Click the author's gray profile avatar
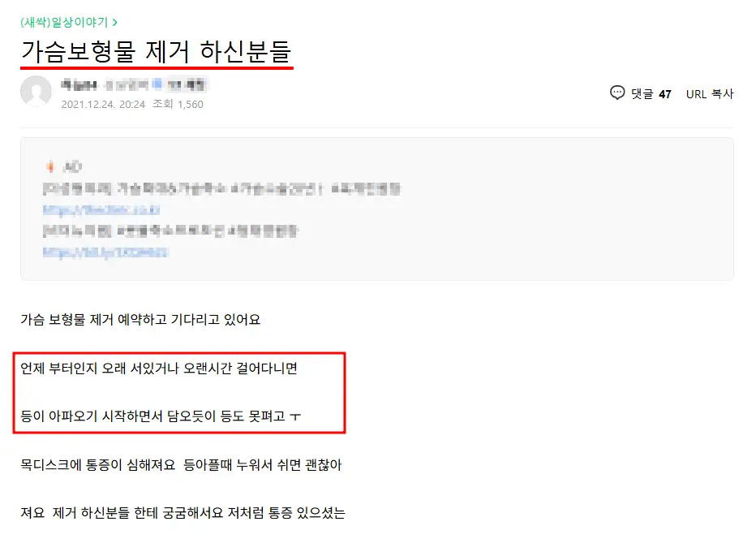 coord(36,91)
